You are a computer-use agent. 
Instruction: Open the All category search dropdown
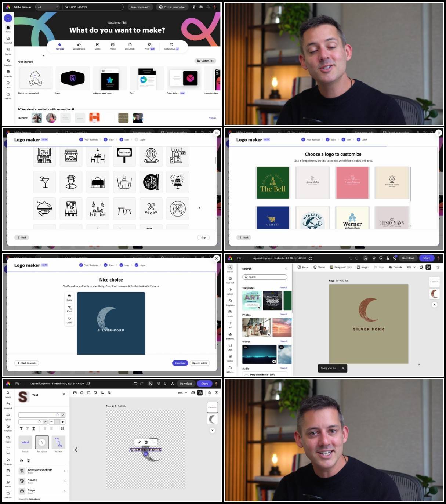coord(48,7)
